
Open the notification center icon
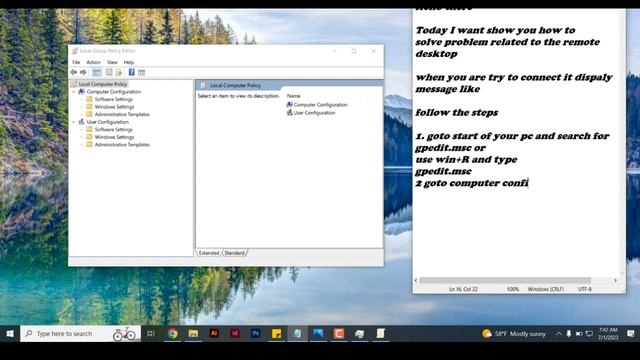[x=631, y=334]
